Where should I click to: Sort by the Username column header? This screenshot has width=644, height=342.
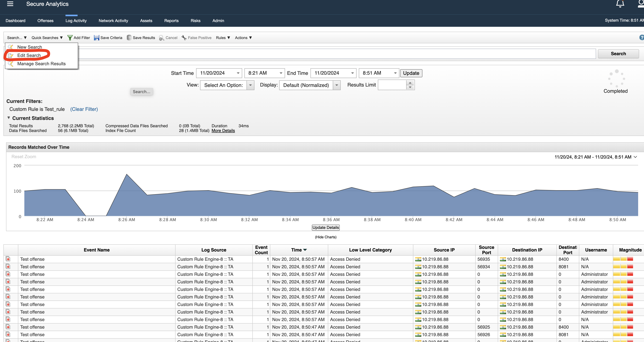point(596,250)
